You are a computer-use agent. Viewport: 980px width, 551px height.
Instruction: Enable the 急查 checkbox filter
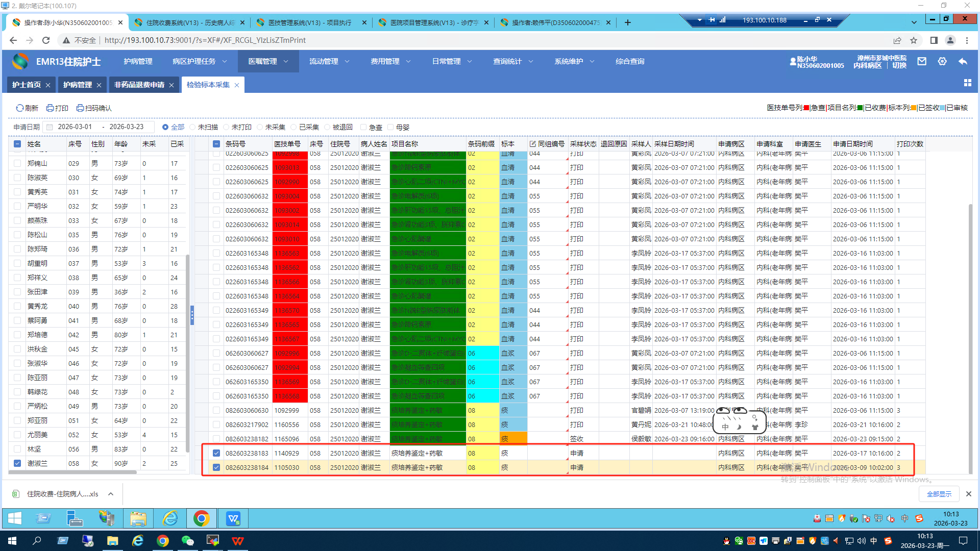(x=363, y=128)
